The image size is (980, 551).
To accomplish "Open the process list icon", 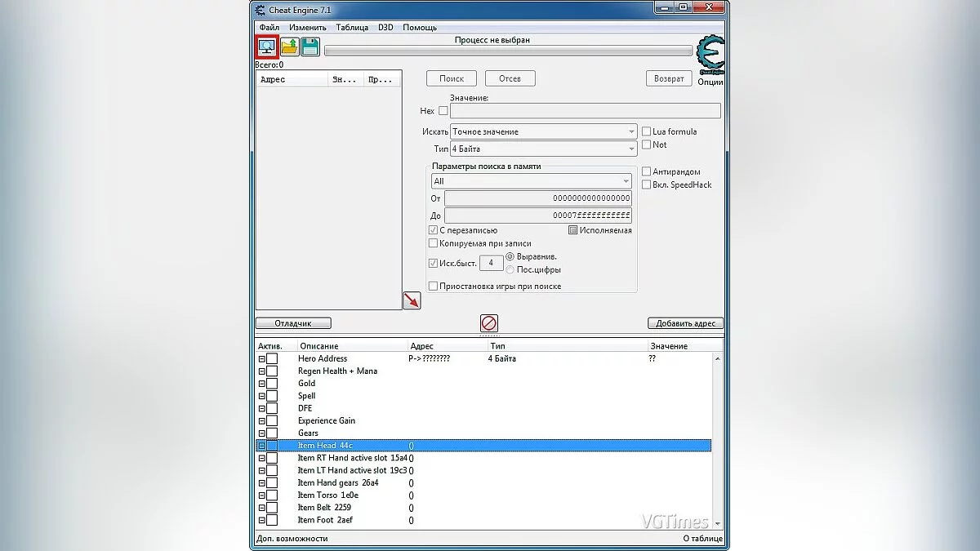I will (267, 47).
